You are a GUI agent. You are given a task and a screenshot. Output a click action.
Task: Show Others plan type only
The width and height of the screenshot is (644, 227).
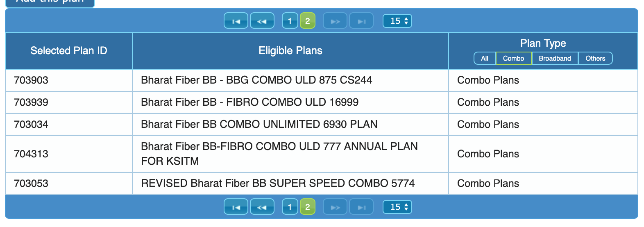coord(595,58)
